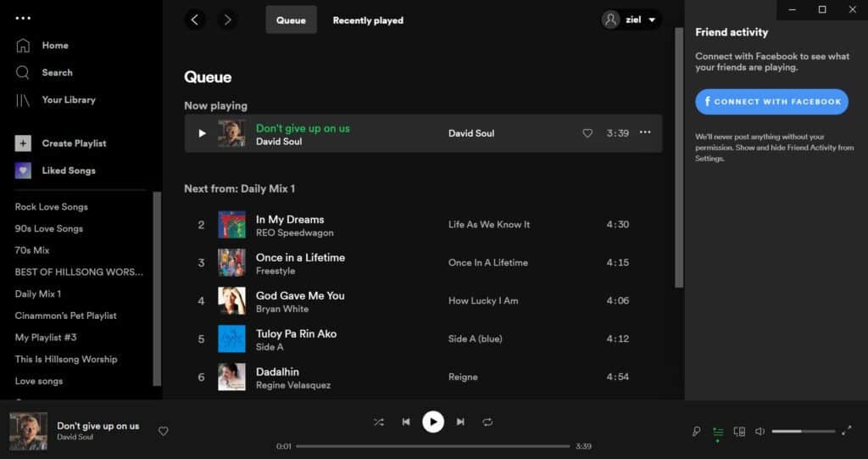868x459 pixels.
Task: Mute audio with the speaker icon
Action: (x=760, y=431)
